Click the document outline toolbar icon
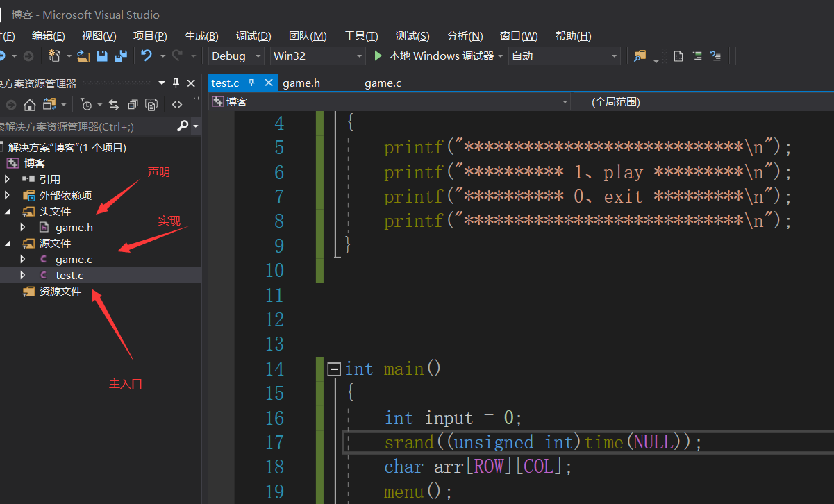The height and width of the screenshot is (504, 834). pyautogui.click(x=678, y=56)
